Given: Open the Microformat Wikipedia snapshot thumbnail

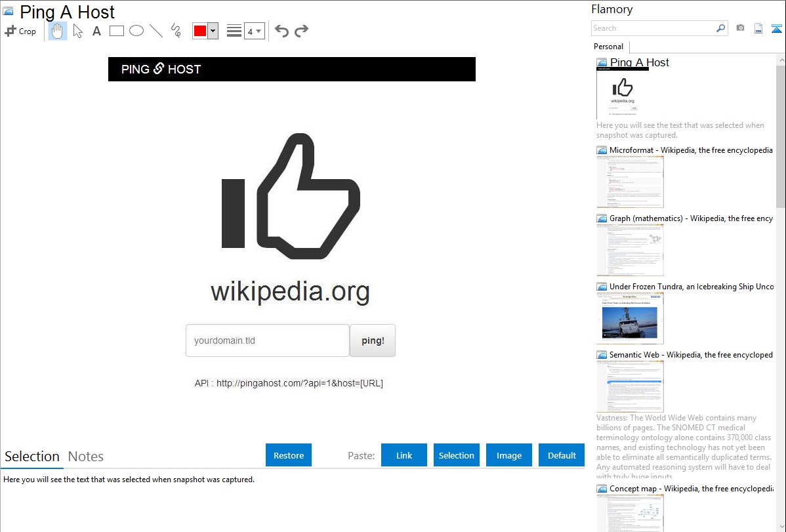Looking at the screenshot, I should coord(630,182).
